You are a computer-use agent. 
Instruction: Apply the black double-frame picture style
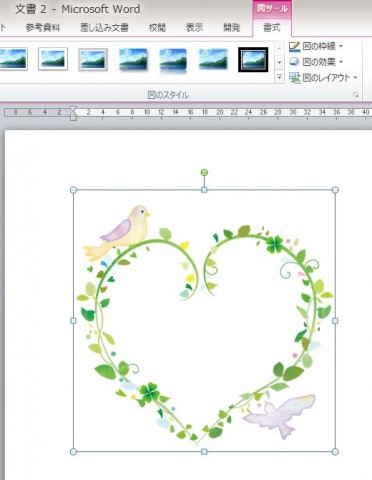(253, 60)
